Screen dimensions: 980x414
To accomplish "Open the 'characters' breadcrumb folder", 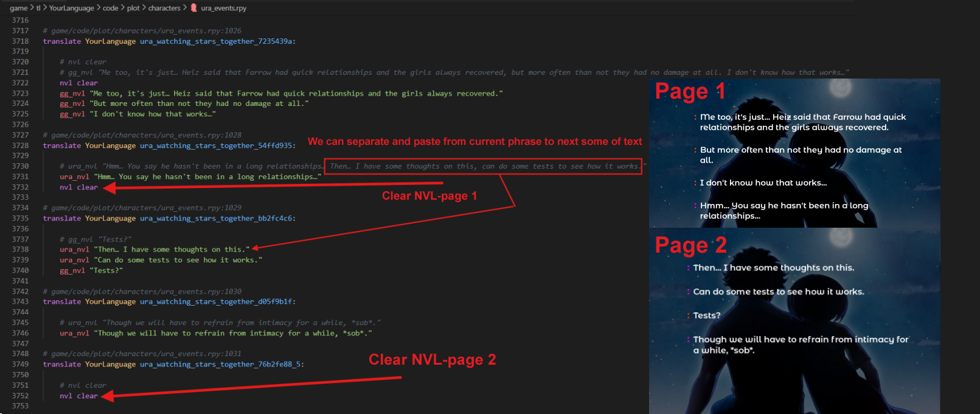I will [164, 8].
